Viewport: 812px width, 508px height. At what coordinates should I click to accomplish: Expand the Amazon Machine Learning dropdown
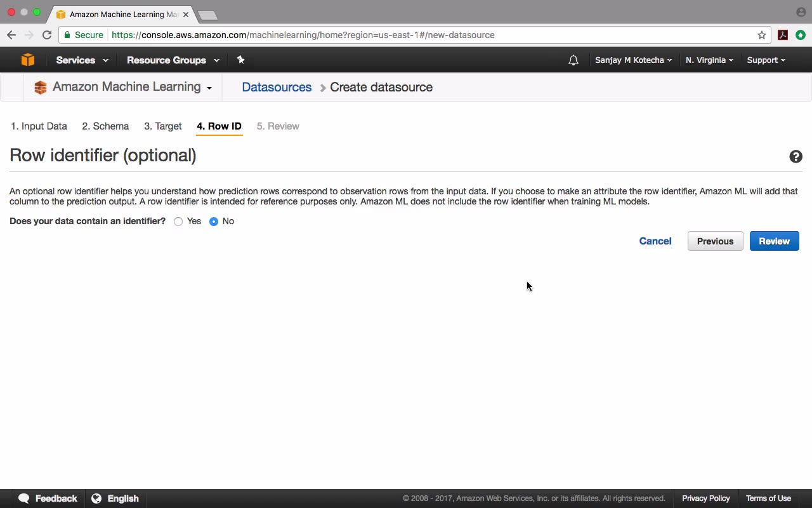[209, 88]
